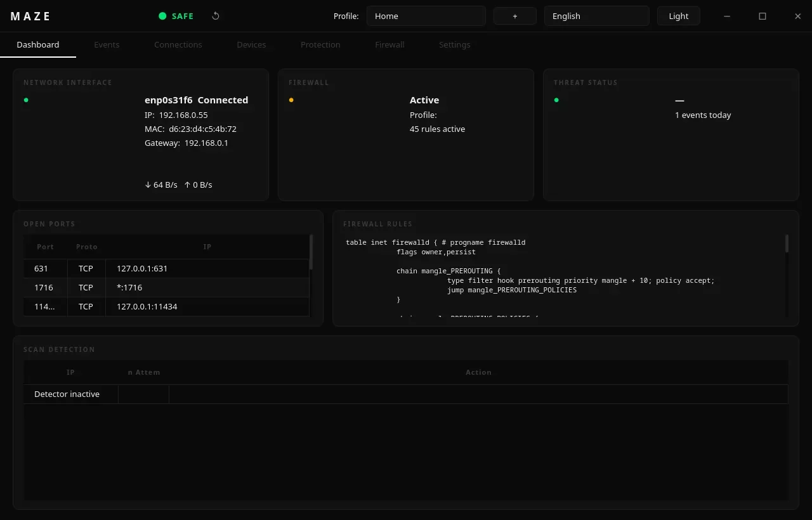Open the Protection tab
Viewport: 812px width, 520px height.
[x=320, y=44]
